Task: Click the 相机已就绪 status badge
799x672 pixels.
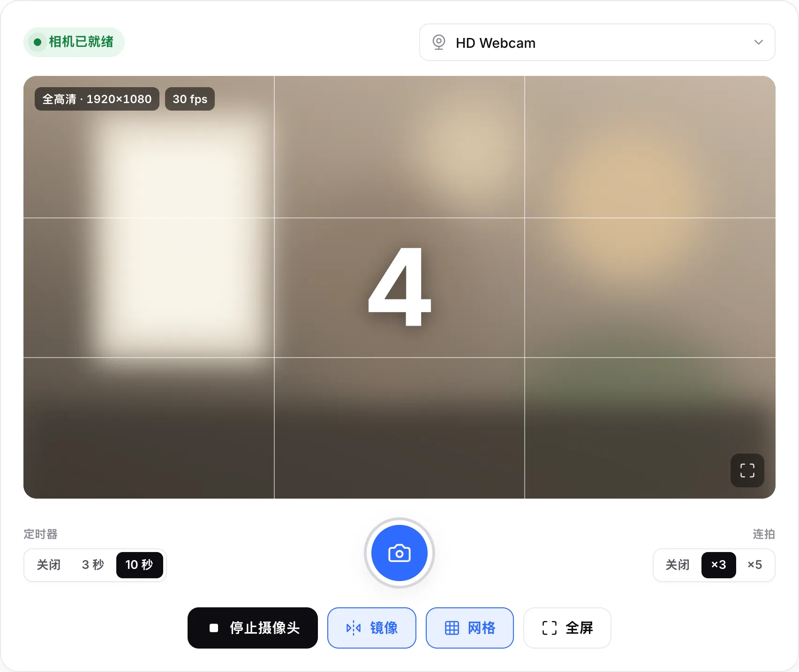Action: [74, 42]
